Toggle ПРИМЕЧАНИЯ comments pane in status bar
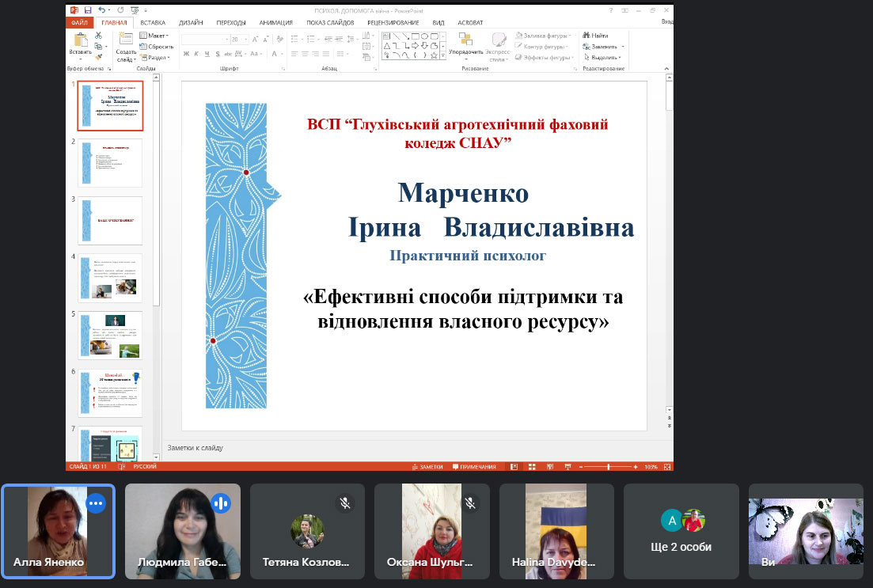This screenshot has width=873, height=588. [474, 467]
